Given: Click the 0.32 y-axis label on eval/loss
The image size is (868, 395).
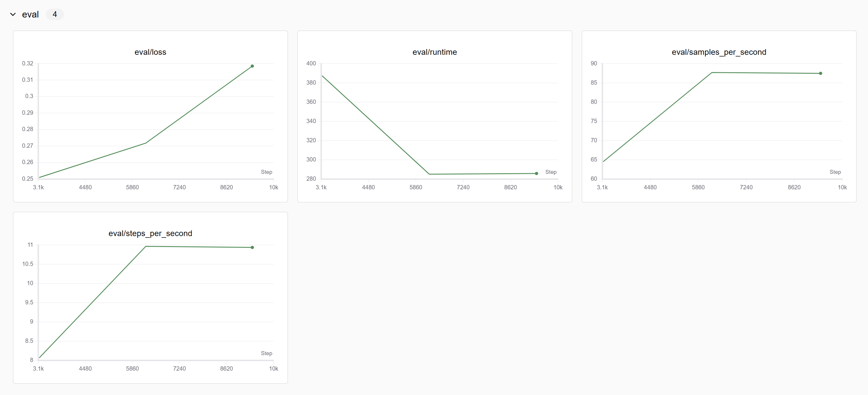Looking at the screenshot, I should click(x=28, y=63).
